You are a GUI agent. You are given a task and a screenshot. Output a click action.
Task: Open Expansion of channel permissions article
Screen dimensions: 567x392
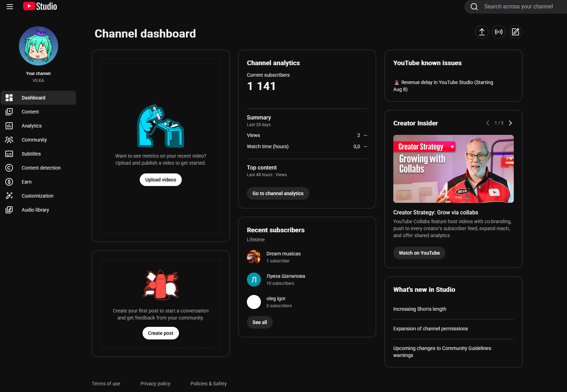pyautogui.click(x=431, y=329)
